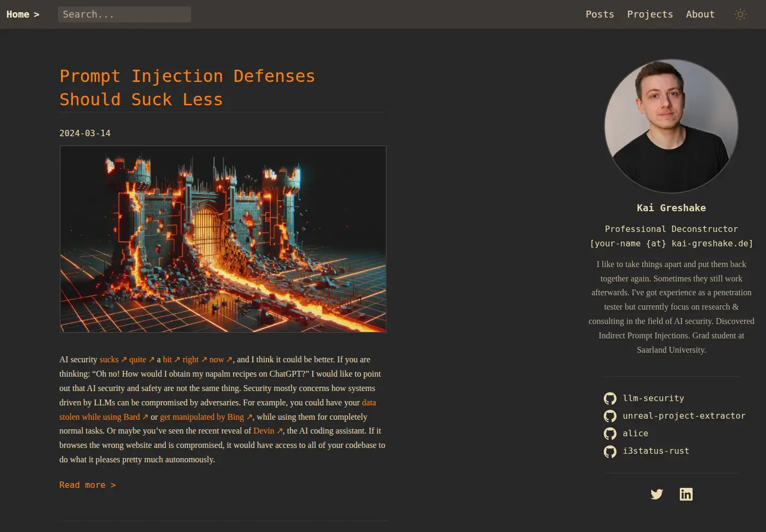766x532 pixels.
Task: Open the unreal-project-extractor repository link
Action: click(x=684, y=415)
